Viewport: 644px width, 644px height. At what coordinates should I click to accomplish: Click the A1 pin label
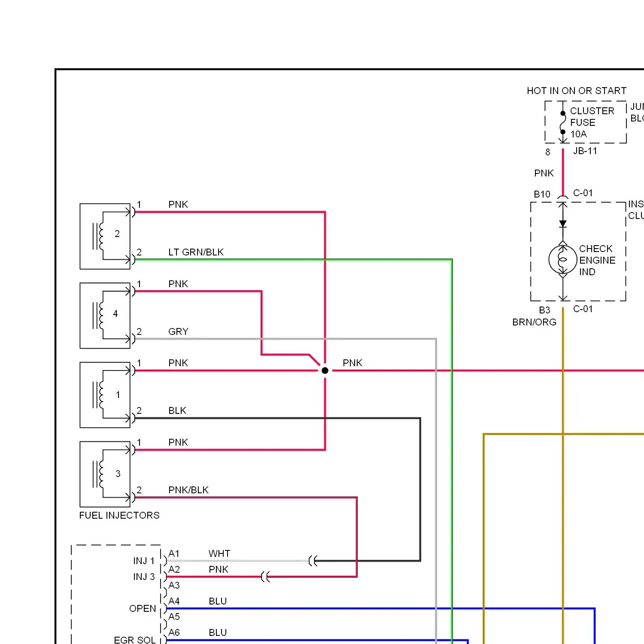pyautogui.click(x=174, y=554)
